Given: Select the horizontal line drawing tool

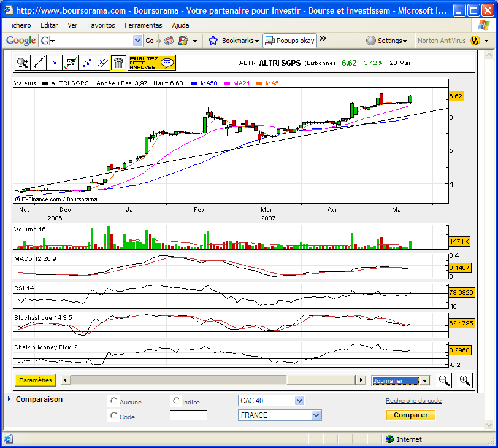Looking at the screenshot, I should [55, 63].
